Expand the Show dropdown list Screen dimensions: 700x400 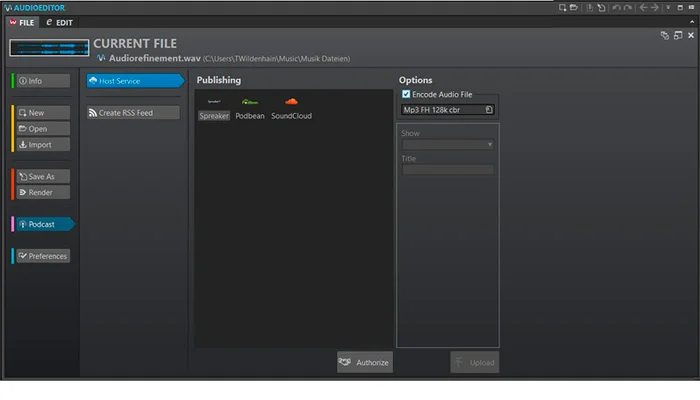[448, 145]
